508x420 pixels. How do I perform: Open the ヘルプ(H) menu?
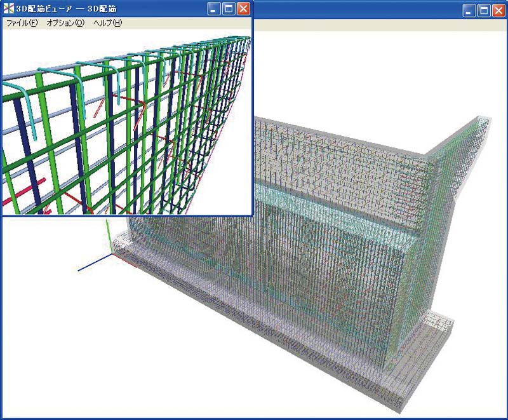[x=107, y=23]
